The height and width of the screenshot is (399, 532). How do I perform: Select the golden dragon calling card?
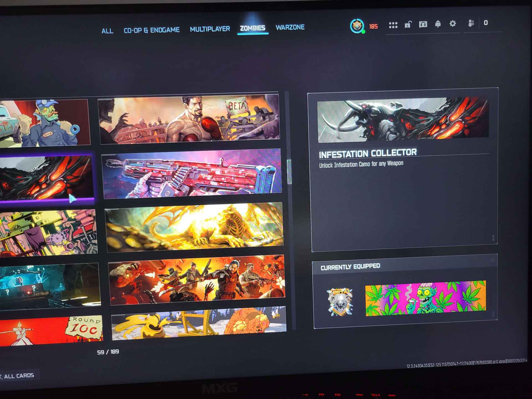(x=194, y=228)
